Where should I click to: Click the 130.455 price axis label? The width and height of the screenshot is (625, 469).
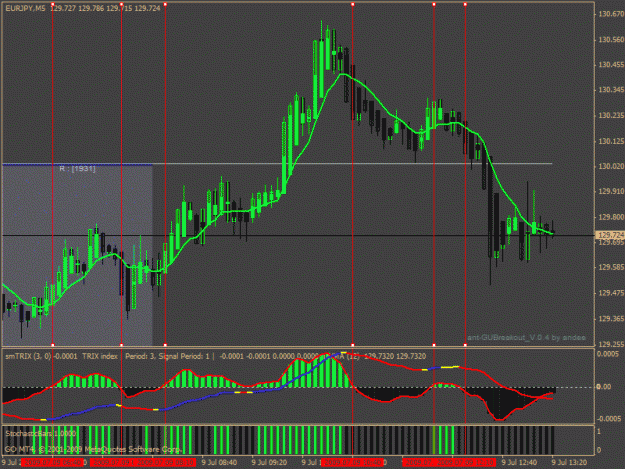tap(611, 65)
